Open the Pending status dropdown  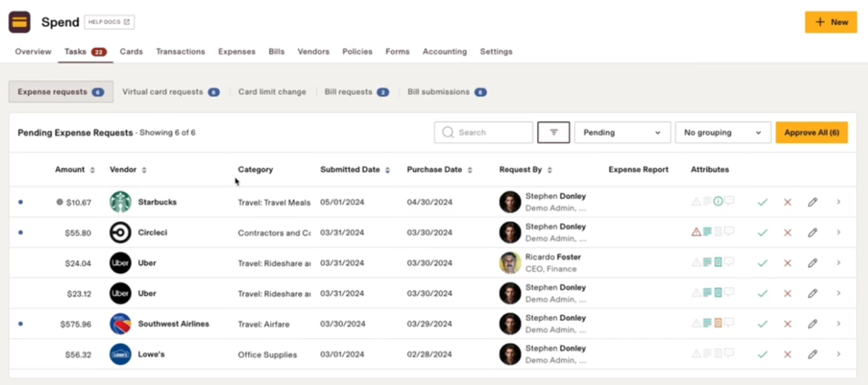pyautogui.click(x=622, y=133)
